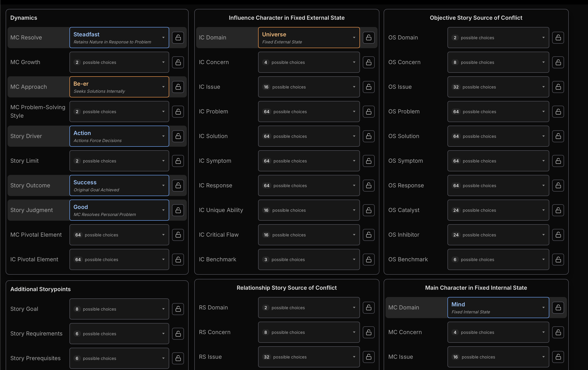Open the Story Limit choices dropdown

pyautogui.click(x=119, y=161)
